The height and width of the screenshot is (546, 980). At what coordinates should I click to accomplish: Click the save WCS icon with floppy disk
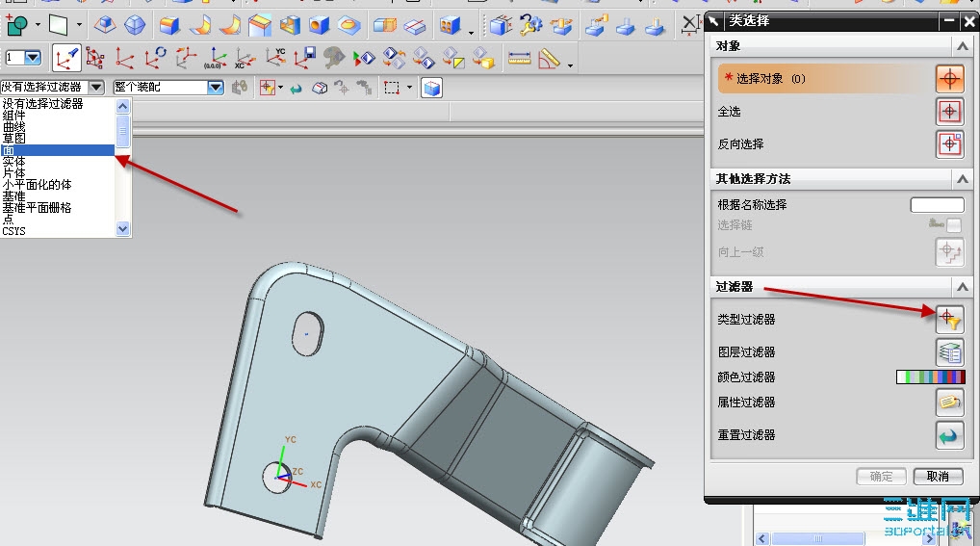305,58
